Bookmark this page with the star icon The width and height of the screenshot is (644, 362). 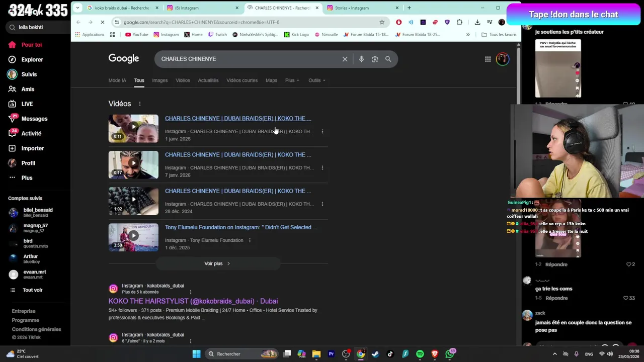click(382, 22)
